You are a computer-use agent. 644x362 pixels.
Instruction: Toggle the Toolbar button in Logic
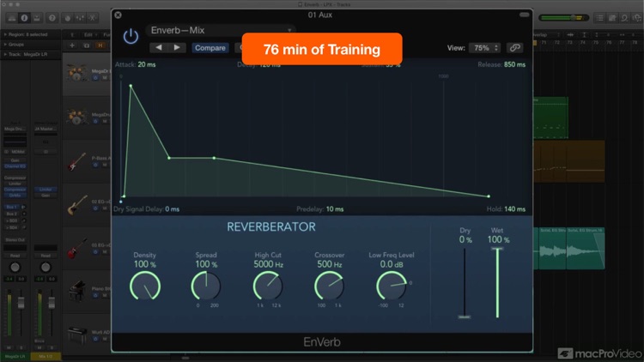pos(37,18)
